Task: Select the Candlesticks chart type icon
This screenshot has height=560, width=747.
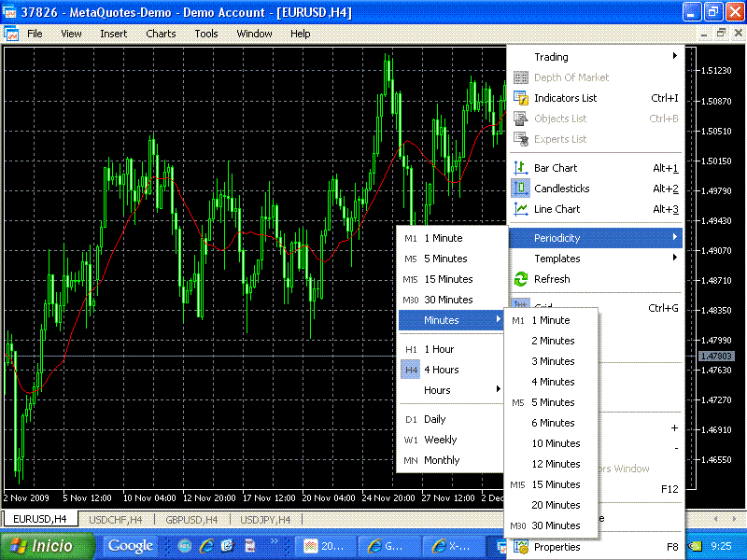Action: [521, 189]
